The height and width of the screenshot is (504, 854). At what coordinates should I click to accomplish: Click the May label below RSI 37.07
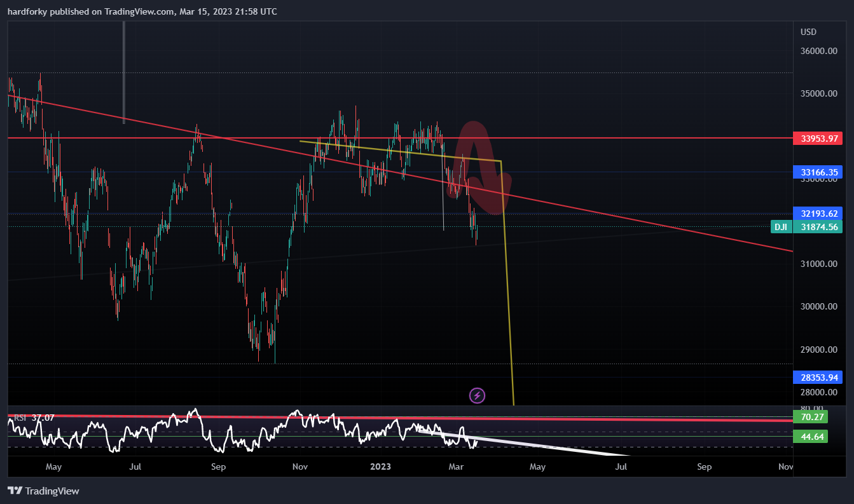(x=54, y=467)
